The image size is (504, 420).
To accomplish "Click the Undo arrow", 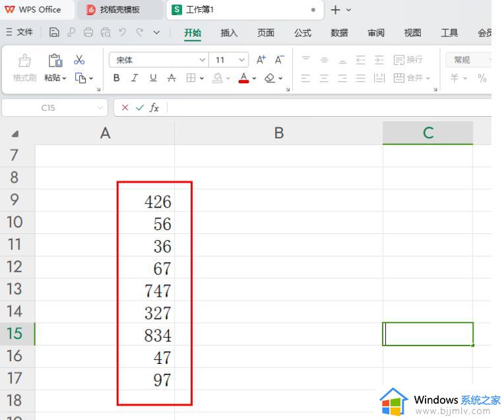I will click(123, 32).
